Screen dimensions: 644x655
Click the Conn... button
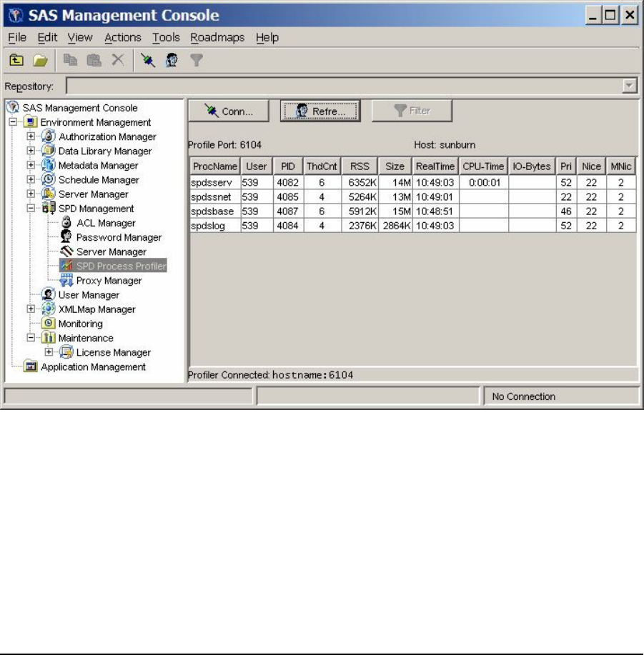[229, 111]
